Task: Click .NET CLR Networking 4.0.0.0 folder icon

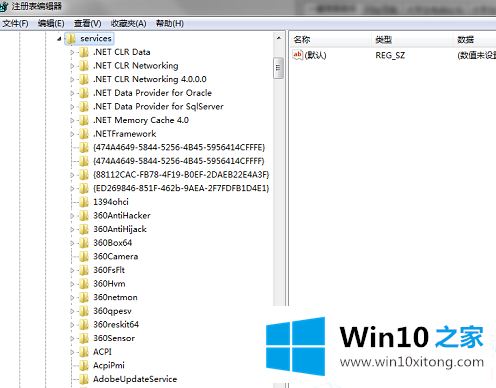Action: 84,79
